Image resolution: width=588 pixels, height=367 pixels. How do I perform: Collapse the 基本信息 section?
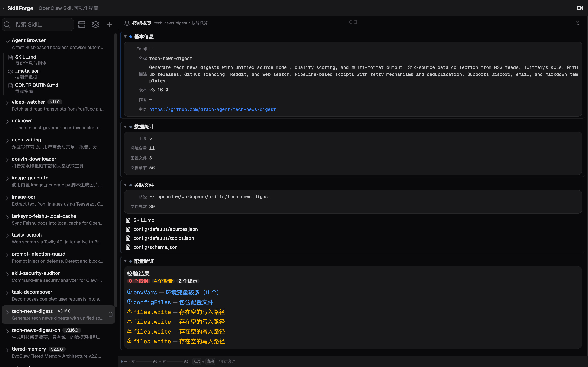coord(125,37)
